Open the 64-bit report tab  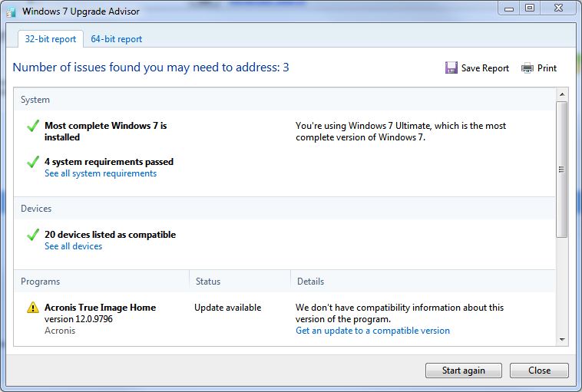(x=116, y=39)
